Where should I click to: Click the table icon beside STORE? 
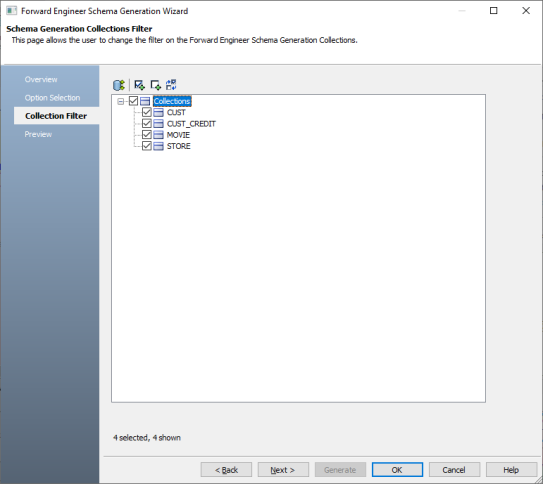tap(158, 146)
